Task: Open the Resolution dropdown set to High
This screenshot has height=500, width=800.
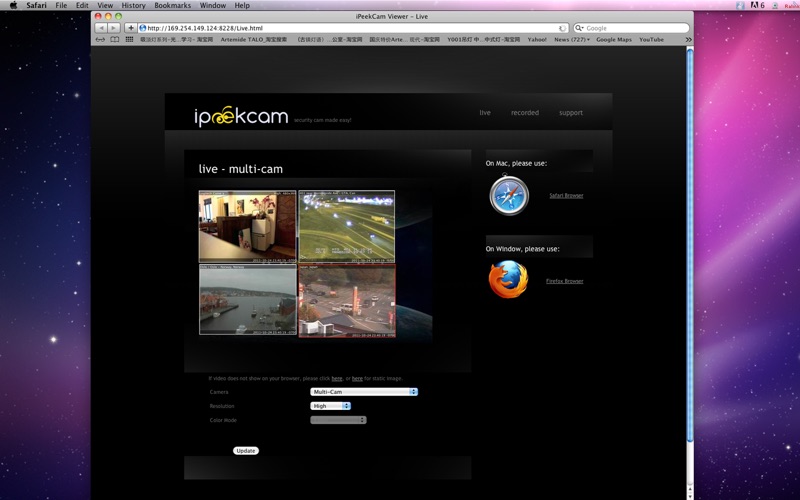Action: point(331,406)
